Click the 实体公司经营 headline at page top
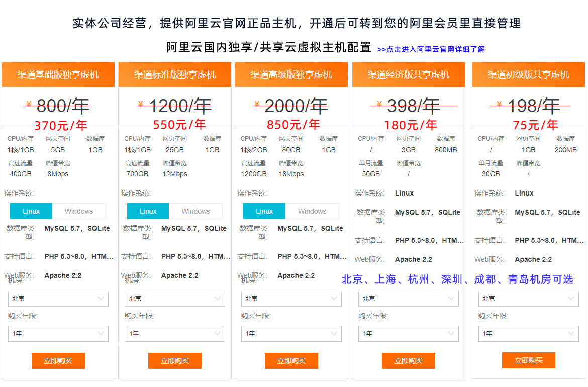 click(296, 23)
